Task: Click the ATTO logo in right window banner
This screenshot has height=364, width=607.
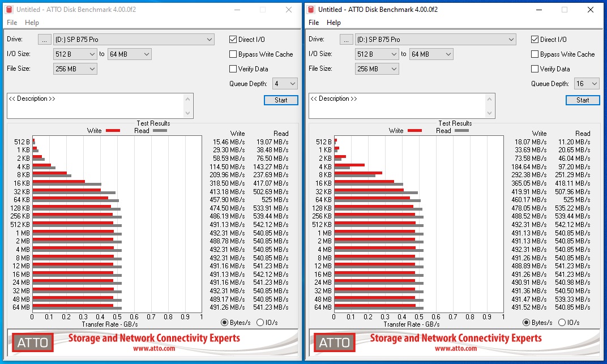Action: [x=335, y=342]
